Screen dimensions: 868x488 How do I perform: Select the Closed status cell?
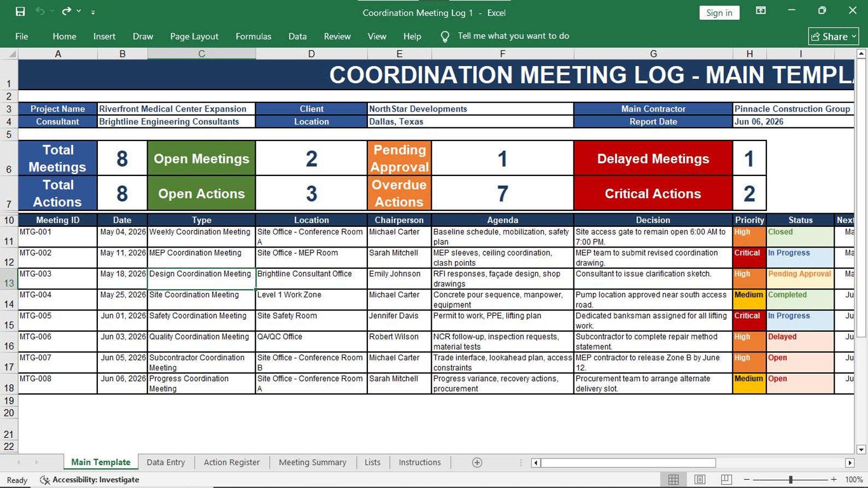pos(800,237)
